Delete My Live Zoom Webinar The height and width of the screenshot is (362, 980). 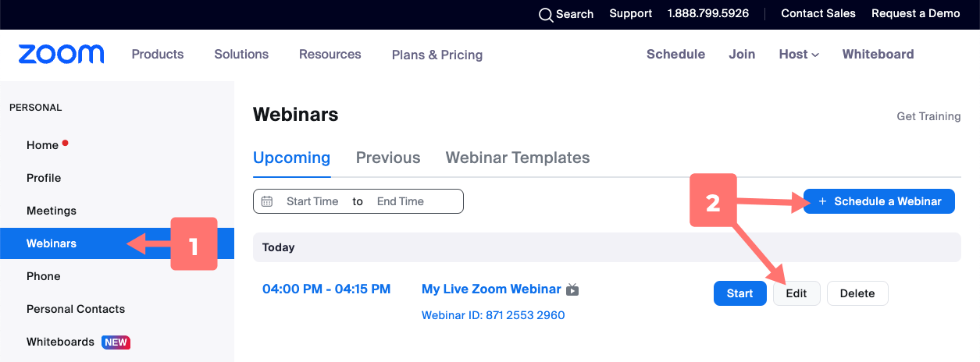857,293
